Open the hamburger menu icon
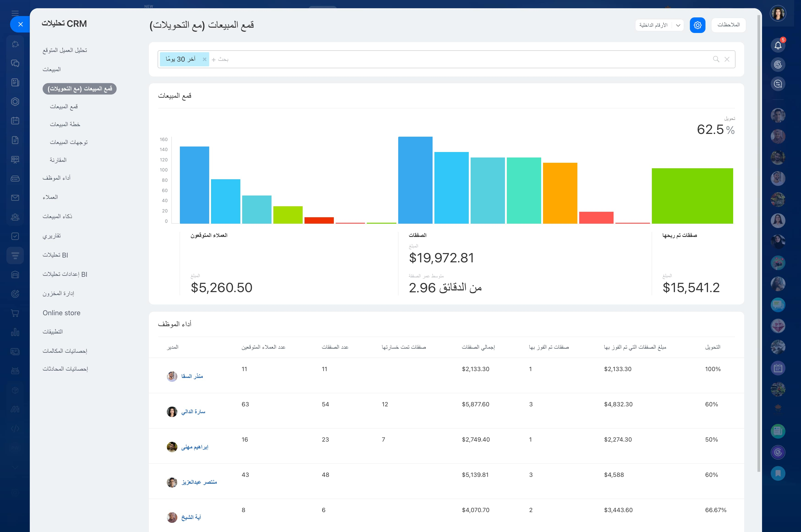This screenshot has width=801, height=532. point(15,13)
